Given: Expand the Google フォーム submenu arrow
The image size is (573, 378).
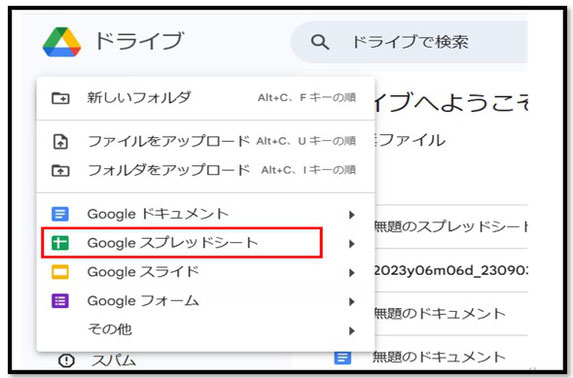Looking at the screenshot, I should pyautogui.click(x=352, y=302).
